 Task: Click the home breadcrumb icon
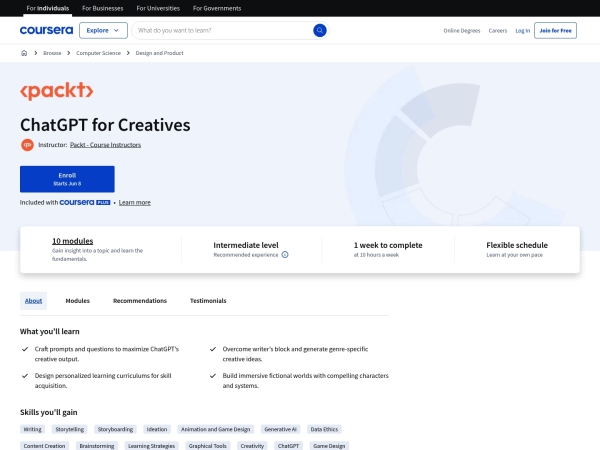click(x=22, y=53)
